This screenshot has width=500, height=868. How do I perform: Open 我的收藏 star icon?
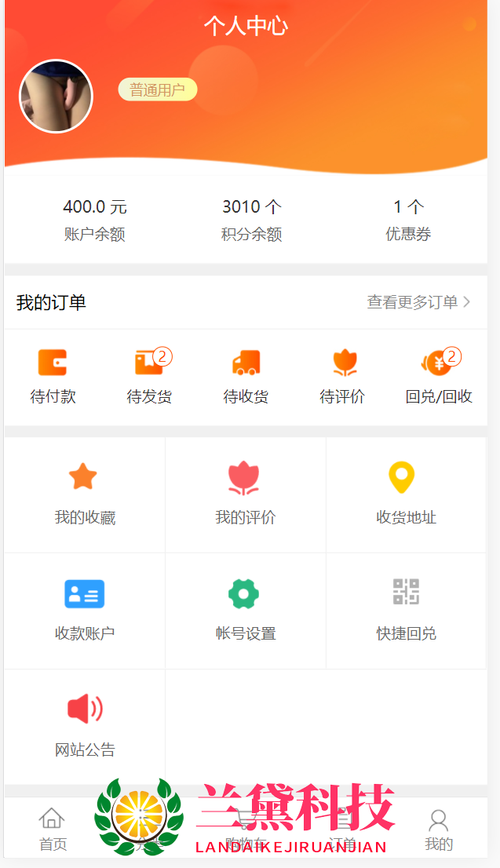(x=83, y=477)
